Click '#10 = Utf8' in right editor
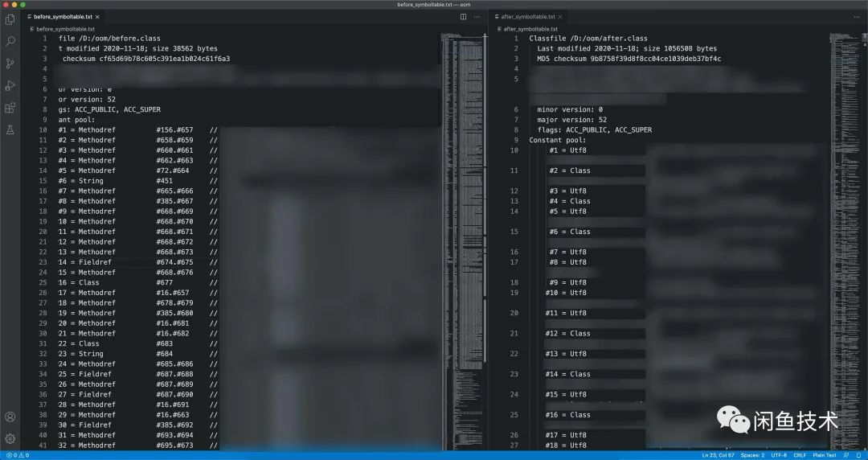Screen dimensions: 868x460 pyautogui.click(x=566, y=293)
